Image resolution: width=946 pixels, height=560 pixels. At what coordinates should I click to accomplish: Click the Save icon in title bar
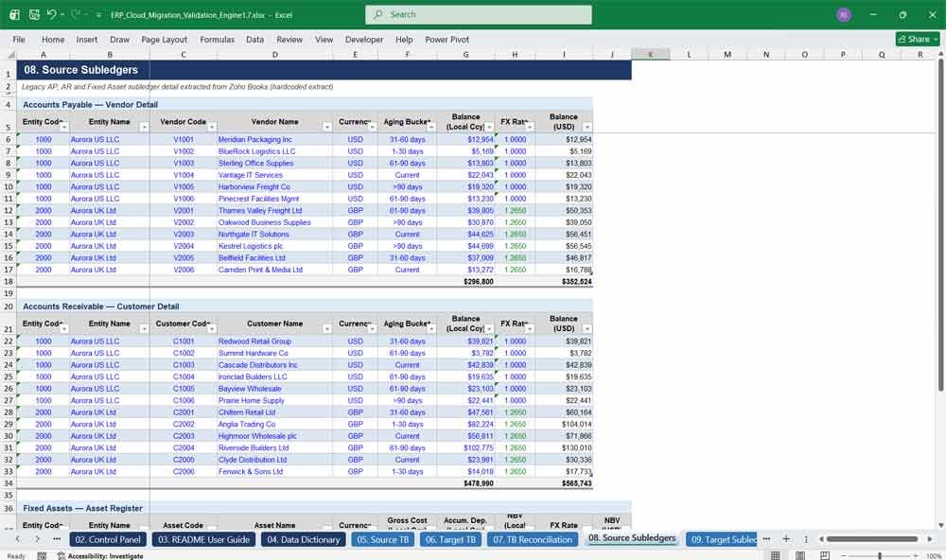tap(34, 14)
